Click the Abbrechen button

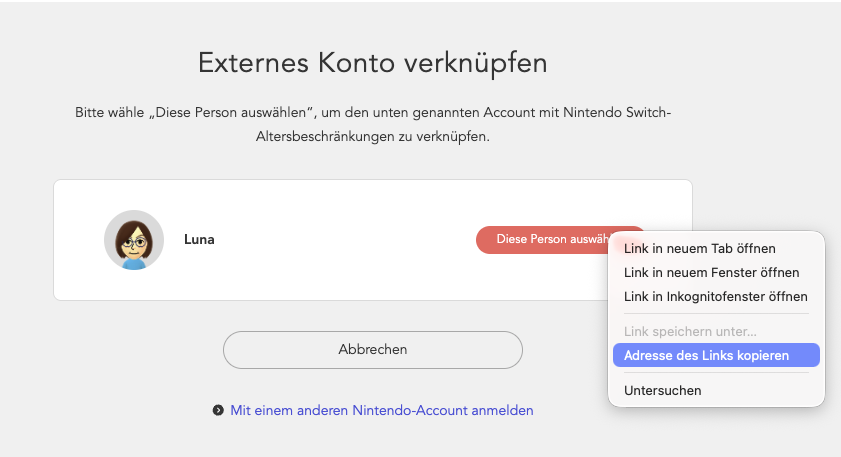tap(373, 350)
